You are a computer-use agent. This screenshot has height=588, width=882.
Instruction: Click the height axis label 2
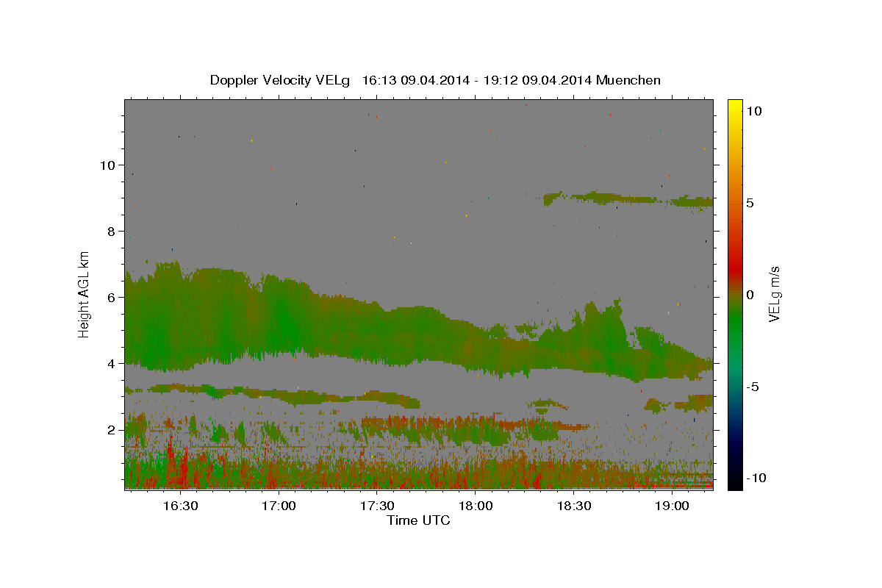point(112,429)
